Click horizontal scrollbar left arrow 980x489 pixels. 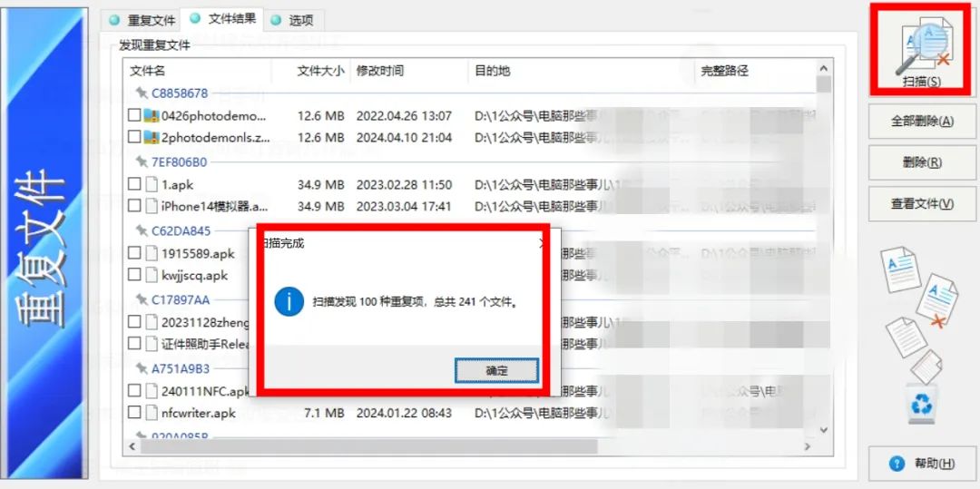tap(132, 446)
